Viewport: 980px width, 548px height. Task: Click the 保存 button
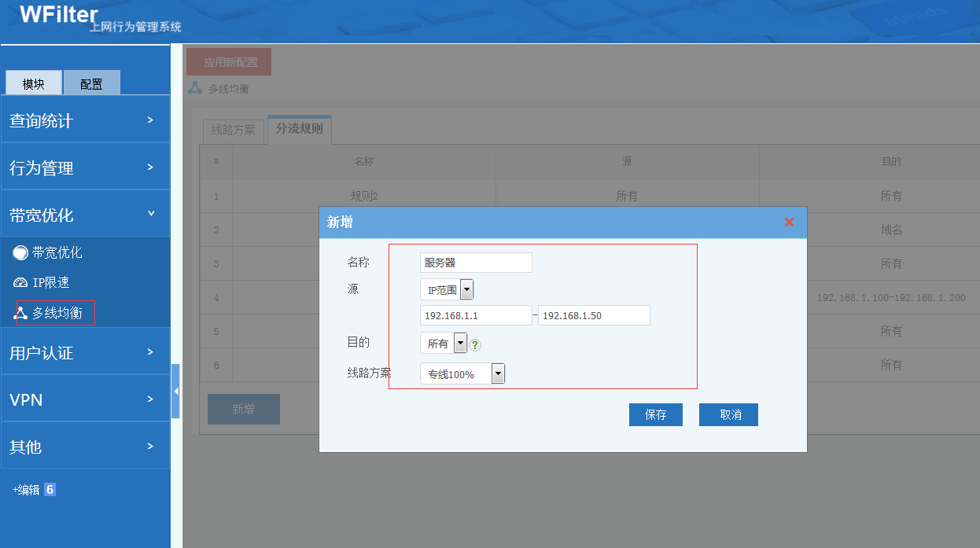655,414
